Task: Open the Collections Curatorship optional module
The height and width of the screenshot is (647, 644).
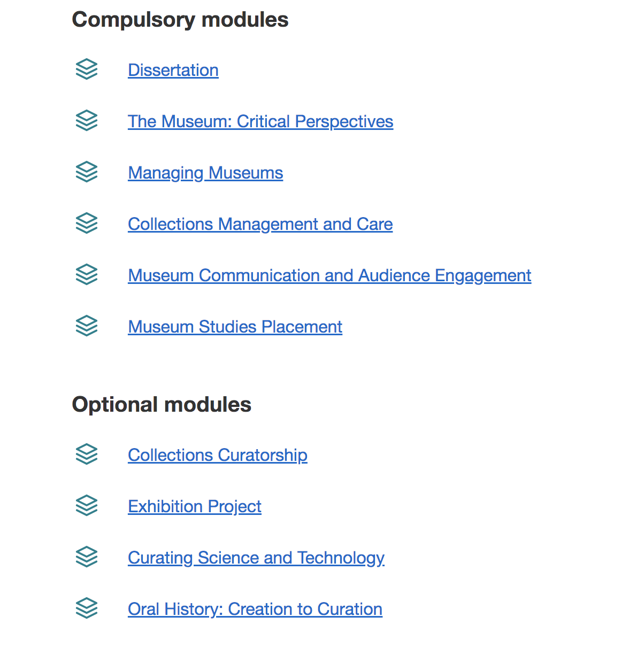Action: tap(218, 455)
